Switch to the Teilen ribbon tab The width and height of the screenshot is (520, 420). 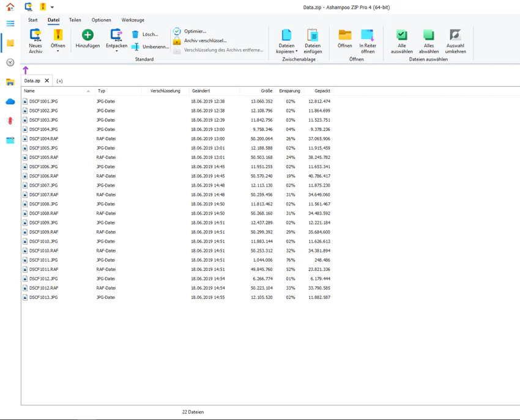[x=75, y=20]
